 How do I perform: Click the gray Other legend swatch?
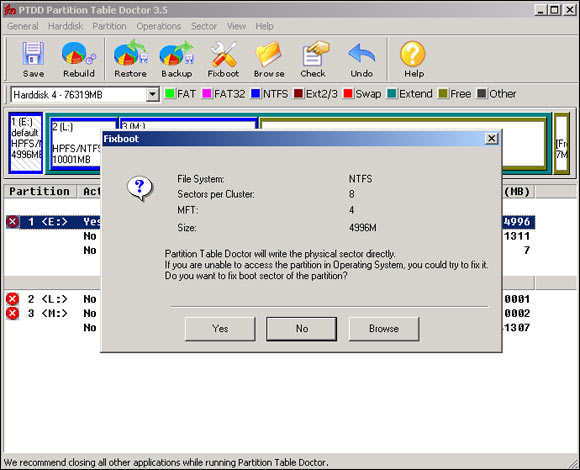482,93
